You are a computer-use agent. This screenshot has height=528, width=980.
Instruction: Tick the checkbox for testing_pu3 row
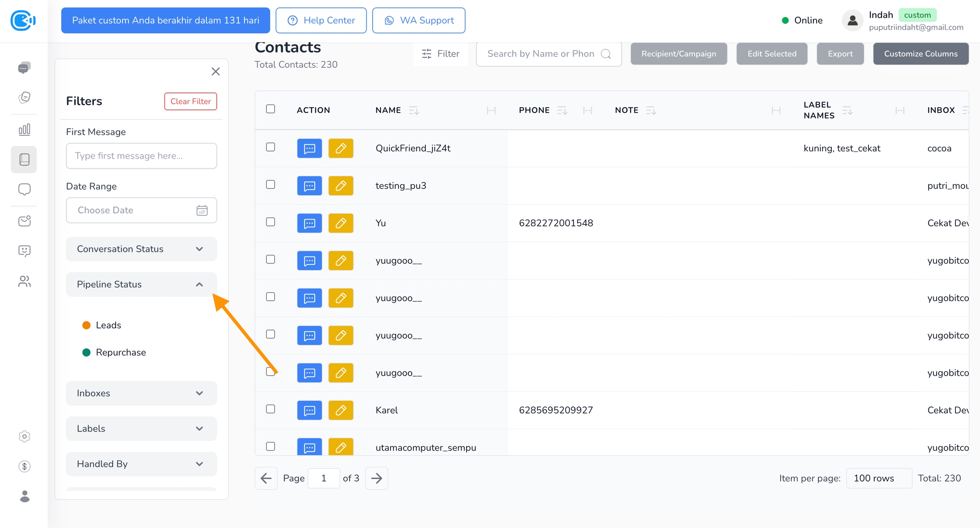tap(271, 185)
